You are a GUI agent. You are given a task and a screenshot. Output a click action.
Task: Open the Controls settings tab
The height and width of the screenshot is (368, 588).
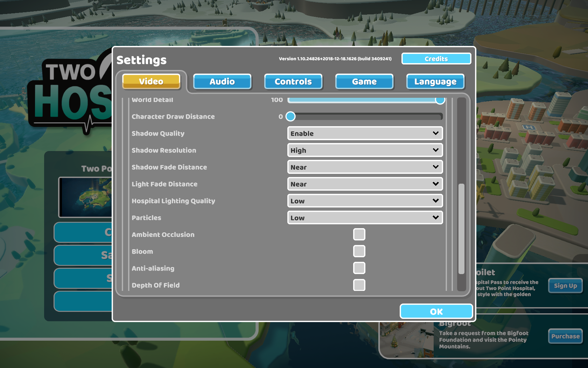[293, 82]
